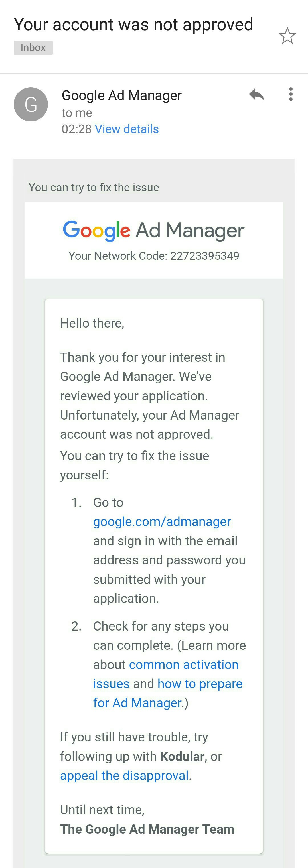Open the google.com/admanager link
The height and width of the screenshot is (868, 308).
pos(162,522)
